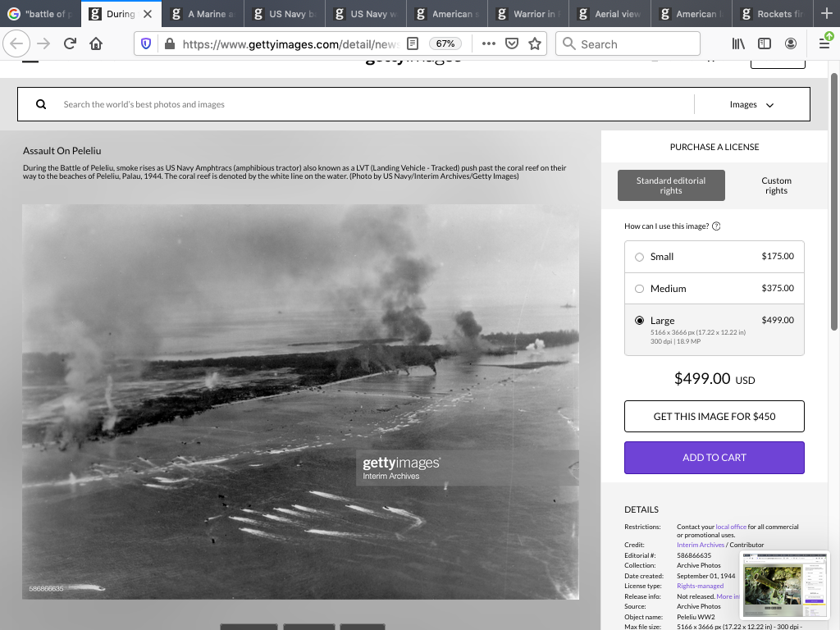Screen dimensions: 840x630
Task: Open the Firefox hamburger application menu
Action: pos(824,44)
